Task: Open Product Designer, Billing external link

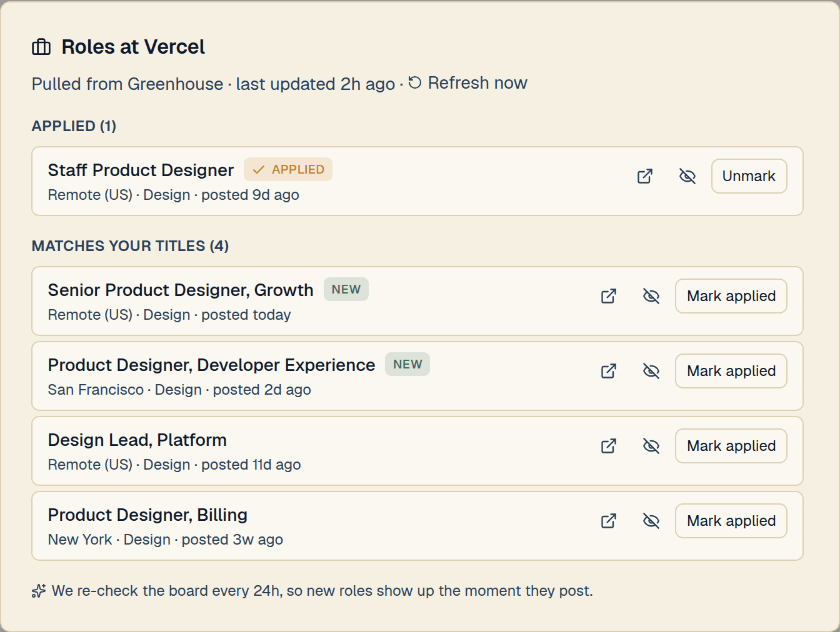Action: pos(609,521)
